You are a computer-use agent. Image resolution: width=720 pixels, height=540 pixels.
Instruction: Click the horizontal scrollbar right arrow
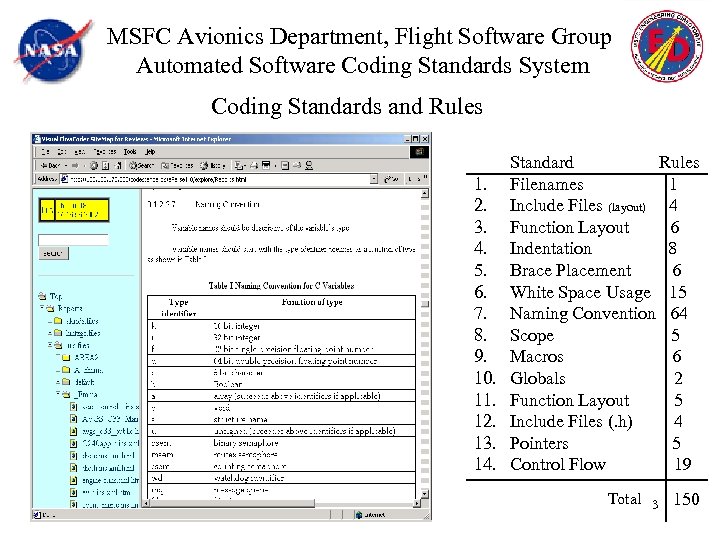[416, 503]
